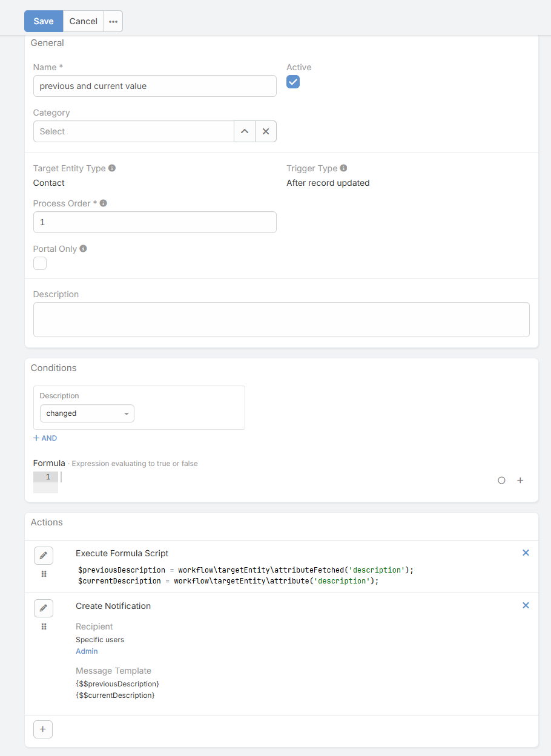Screen dimensions: 551x756
Task: Grab the drag handle of Execute Formula Script
Action: point(44,574)
